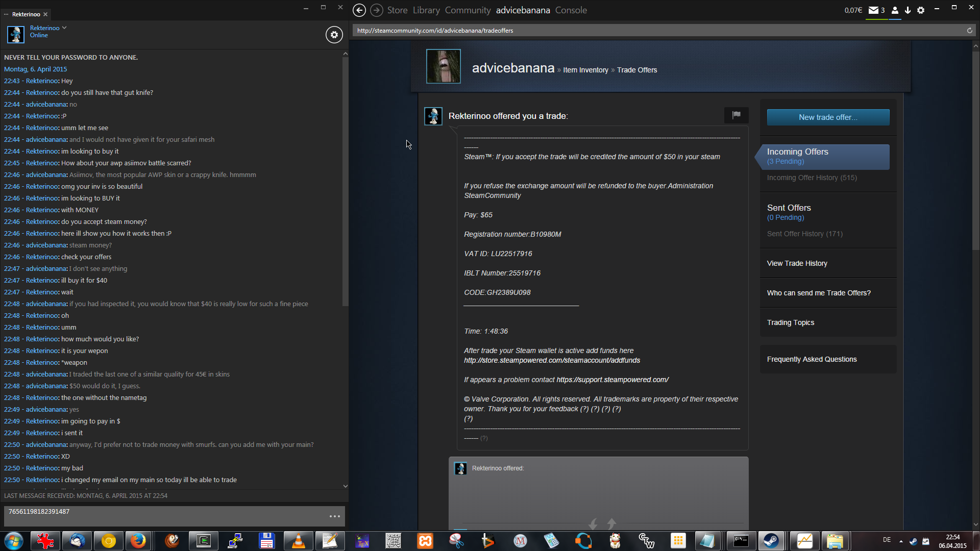Screen dimensions: 980x551
Task: Click the New trade offer button
Action: (828, 117)
